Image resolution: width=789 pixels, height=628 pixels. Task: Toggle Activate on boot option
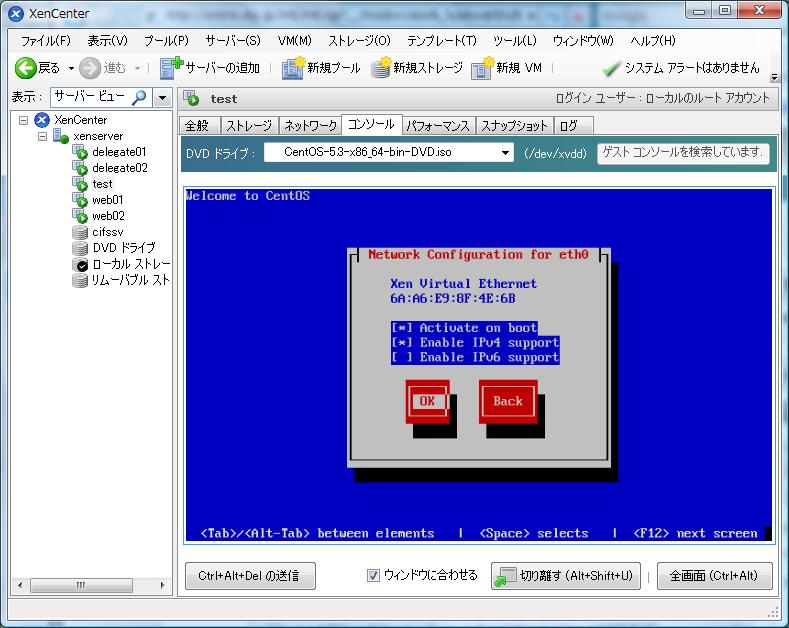point(464,328)
